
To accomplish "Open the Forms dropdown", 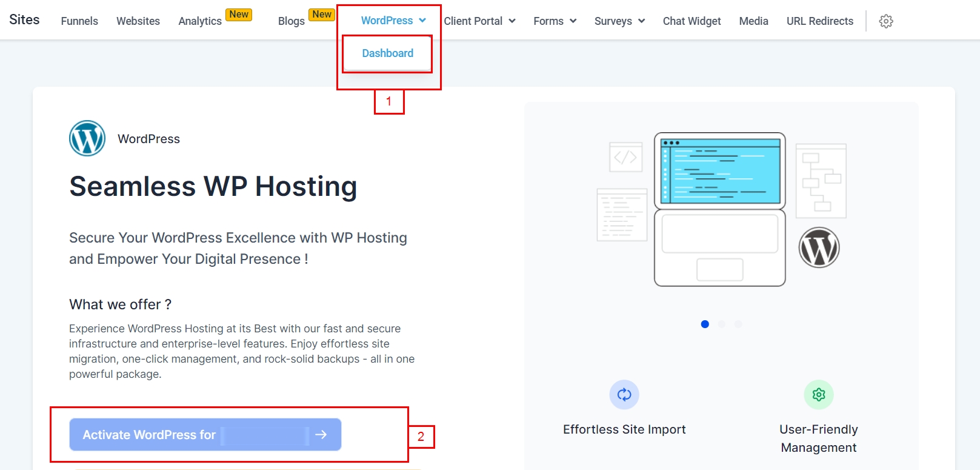I will click(x=555, y=21).
